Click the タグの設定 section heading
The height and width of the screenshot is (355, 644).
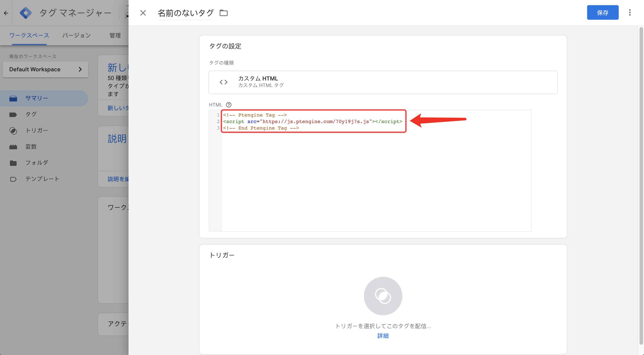225,46
